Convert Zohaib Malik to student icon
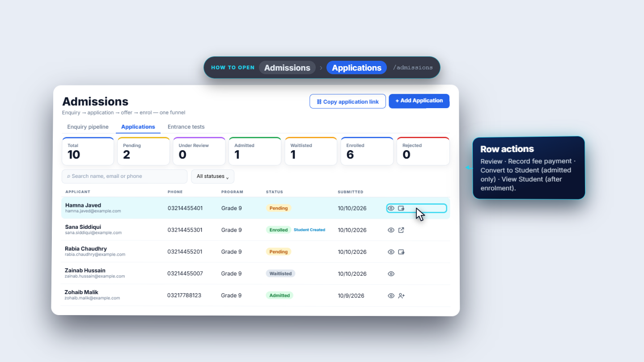 tap(401, 296)
